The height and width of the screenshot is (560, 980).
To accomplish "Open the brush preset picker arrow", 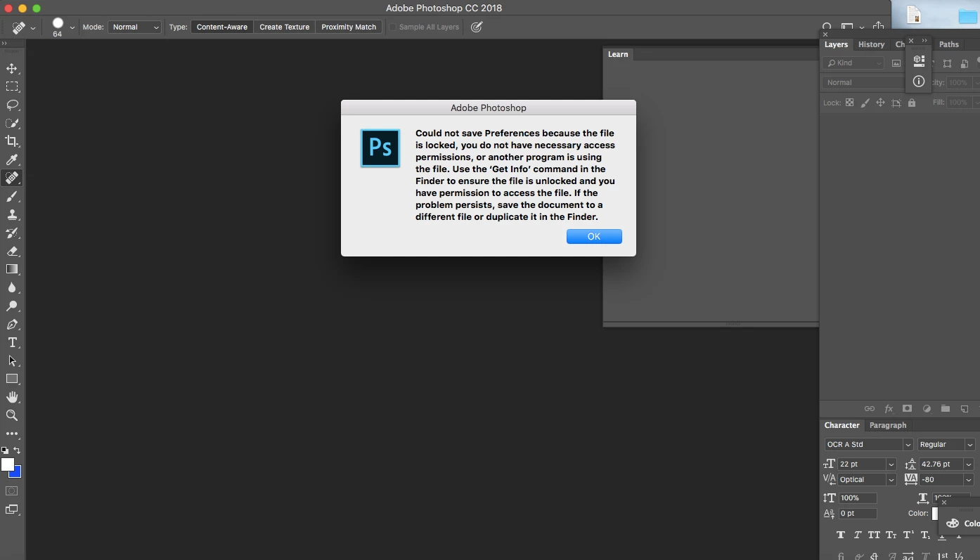I will (72, 28).
